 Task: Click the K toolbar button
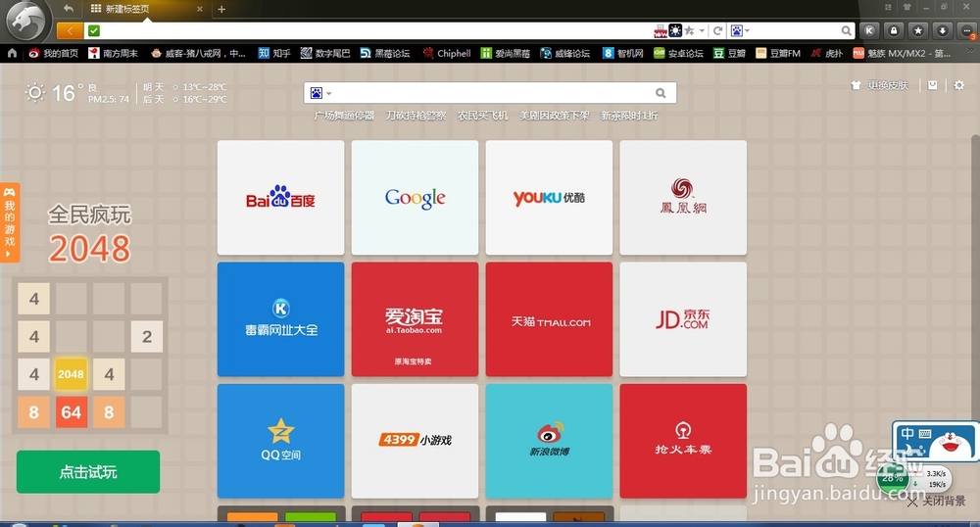pyautogui.click(x=868, y=30)
